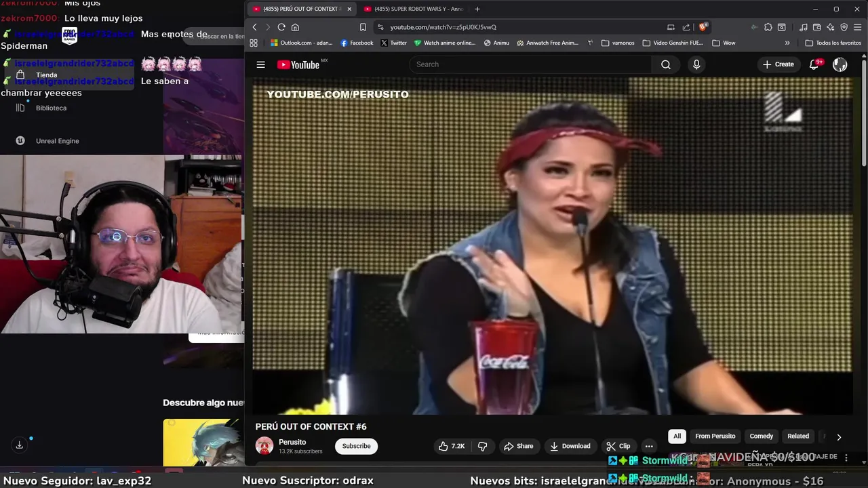
Task: Select the From Perusito chip
Action: [715, 436]
